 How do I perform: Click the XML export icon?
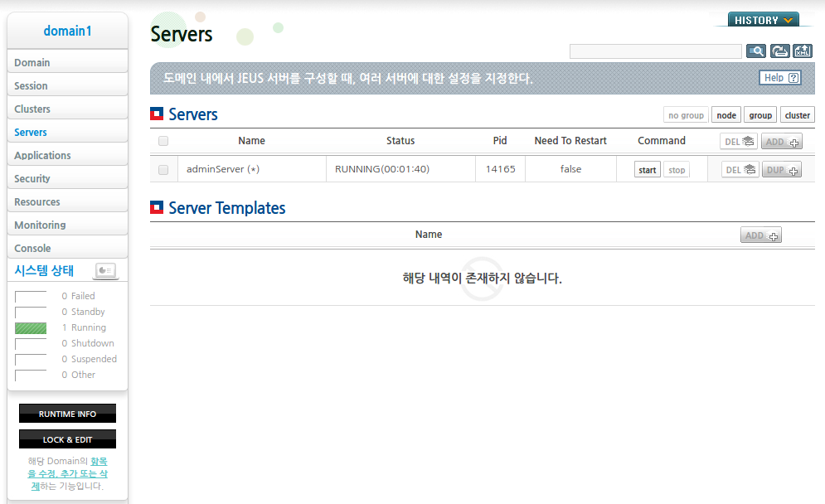click(803, 51)
